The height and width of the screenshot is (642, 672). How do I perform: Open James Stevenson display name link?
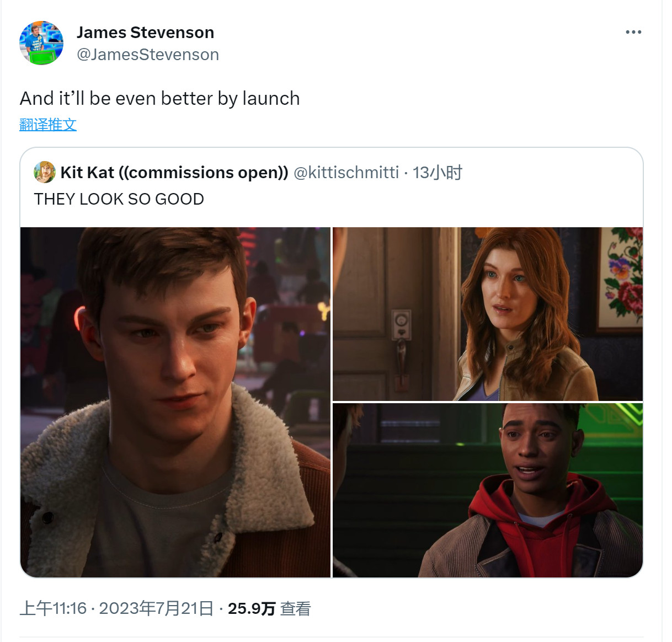tap(145, 33)
